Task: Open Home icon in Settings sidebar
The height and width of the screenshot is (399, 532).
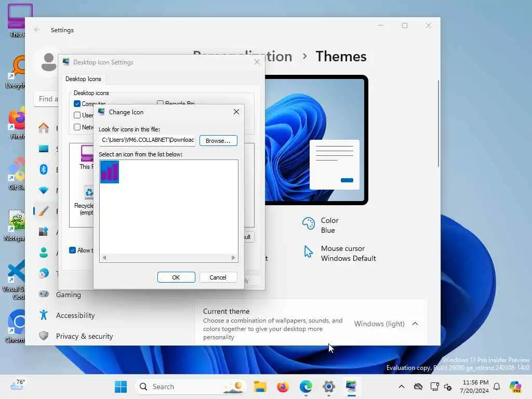Action: pos(44,128)
